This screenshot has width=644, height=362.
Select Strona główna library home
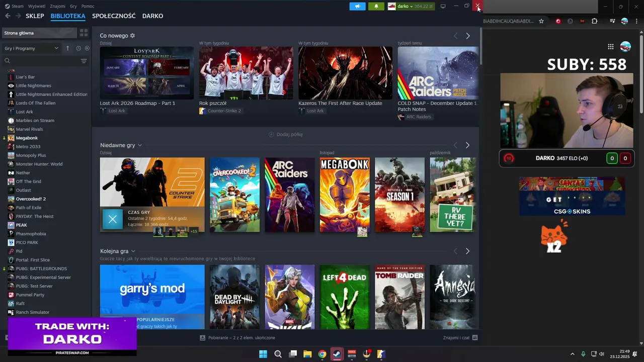point(39,33)
